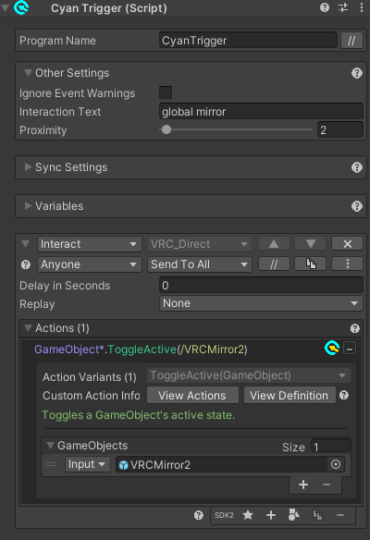Open help for Variables section

point(357,206)
